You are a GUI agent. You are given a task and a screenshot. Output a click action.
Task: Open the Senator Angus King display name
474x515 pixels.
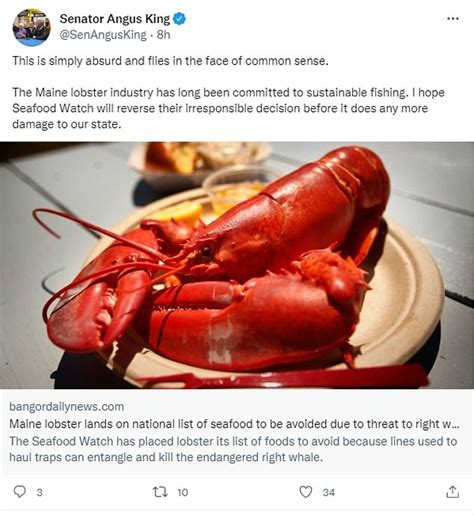tap(115, 19)
